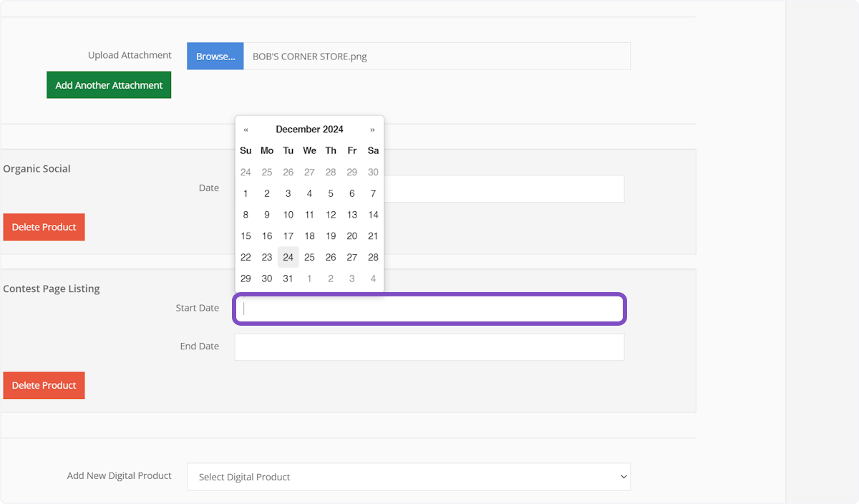Choose December 1 in the calendar
This screenshot has width=859, height=504.
(x=246, y=193)
